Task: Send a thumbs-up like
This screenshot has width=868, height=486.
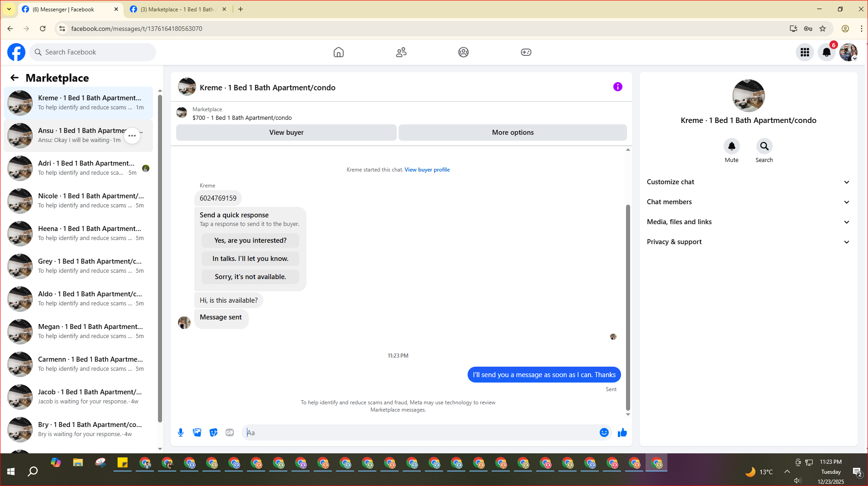Action: click(x=622, y=432)
